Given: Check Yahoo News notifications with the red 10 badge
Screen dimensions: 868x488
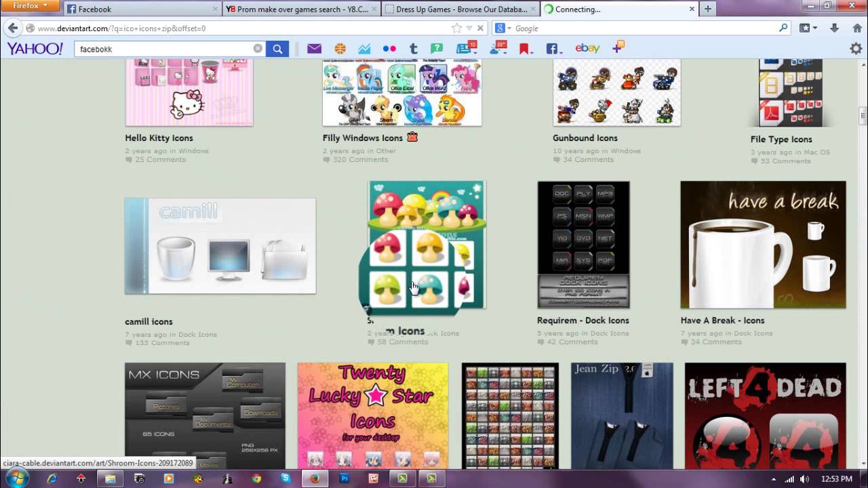Looking at the screenshot, I should point(464,48).
